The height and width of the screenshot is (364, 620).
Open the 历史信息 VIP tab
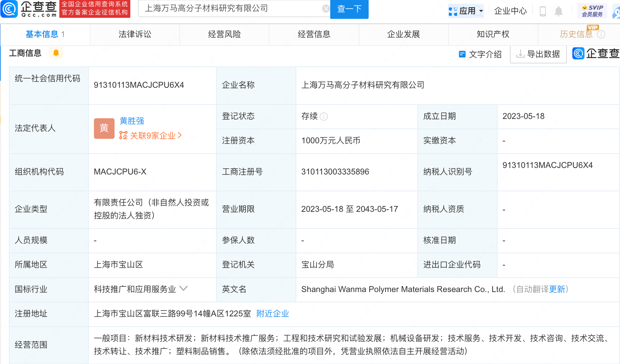576,34
